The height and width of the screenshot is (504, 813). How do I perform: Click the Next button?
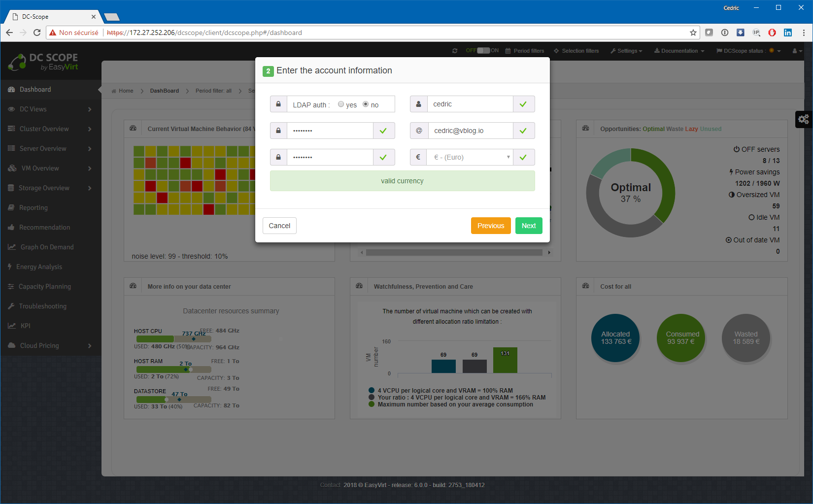pos(529,226)
